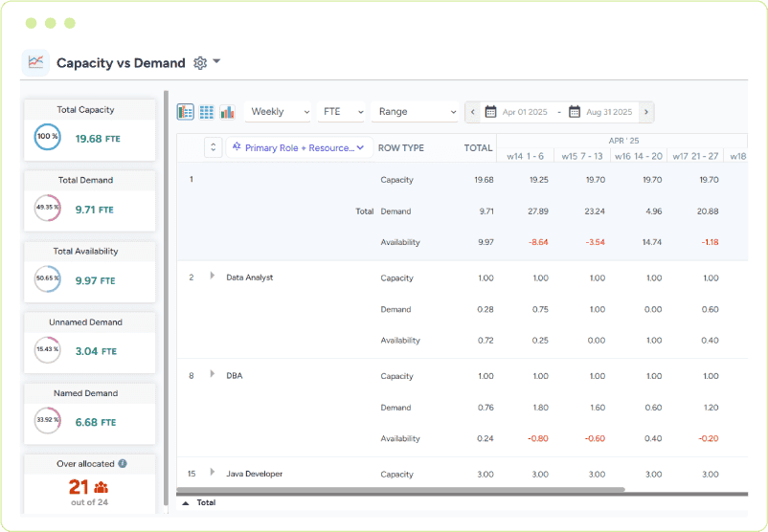The image size is (768, 532).
Task: Click the left panel vertical scrollbar
Action: point(166,299)
